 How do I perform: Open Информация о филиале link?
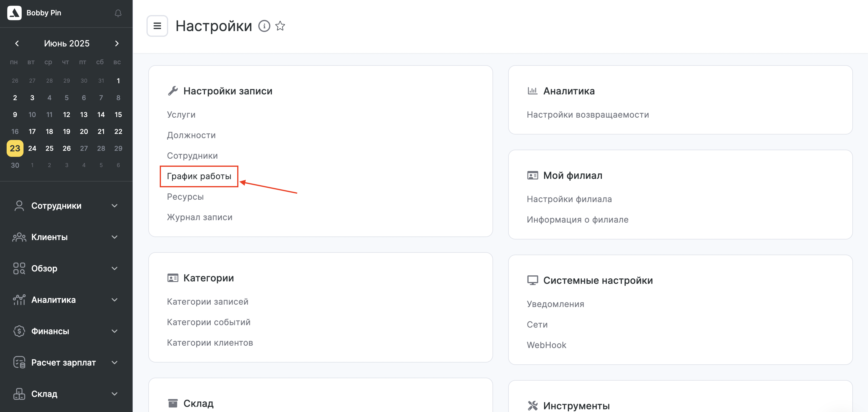577,220
